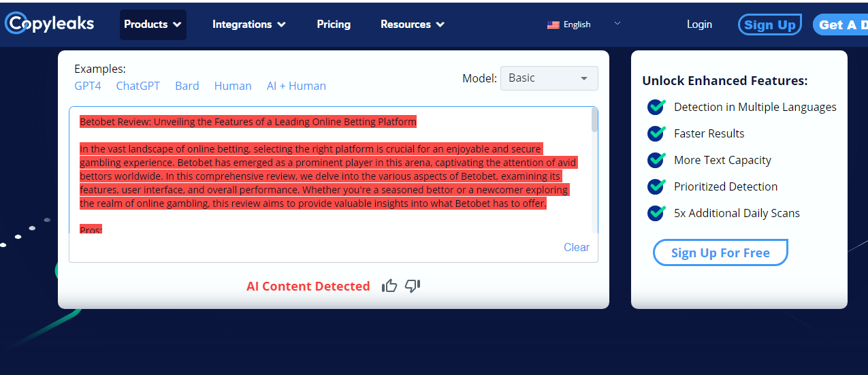
Task: Clear the text in the detector box
Action: 577,247
